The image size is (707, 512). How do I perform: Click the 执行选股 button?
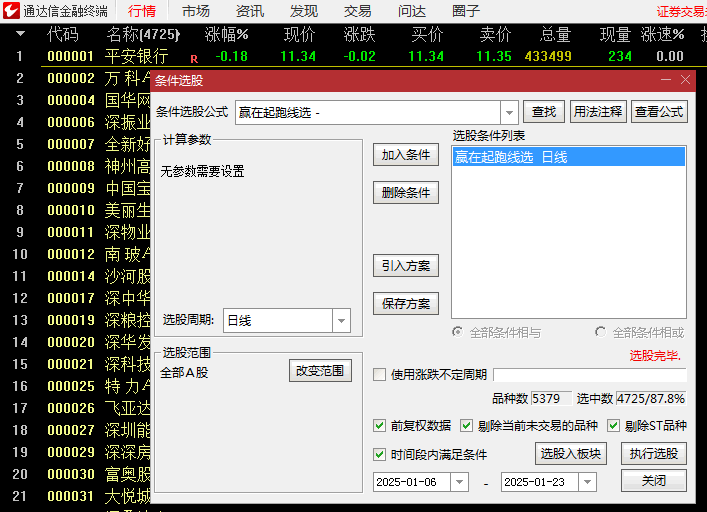[x=654, y=454]
